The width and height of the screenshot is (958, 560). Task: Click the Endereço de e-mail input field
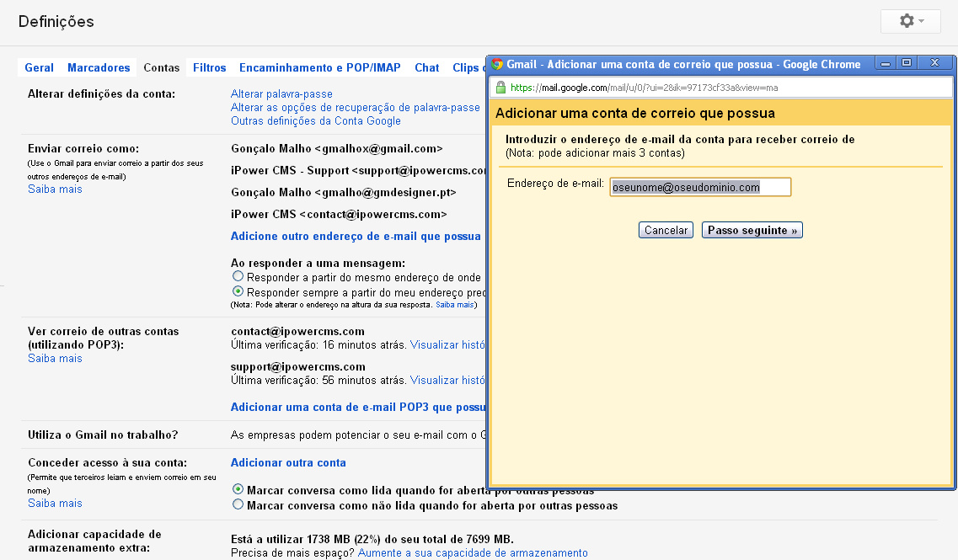pos(700,187)
